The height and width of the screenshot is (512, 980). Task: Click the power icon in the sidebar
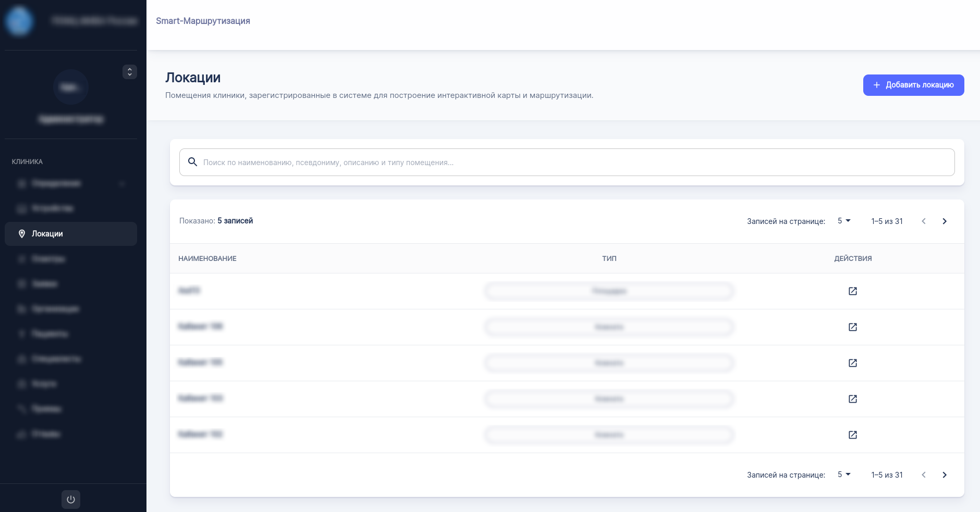pyautogui.click(x=71, y=499)
